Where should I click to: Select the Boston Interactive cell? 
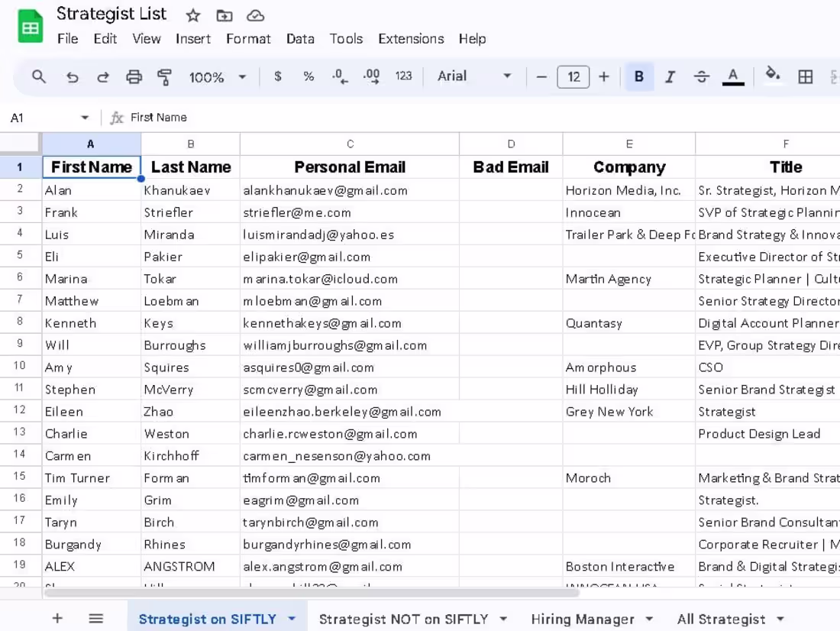[x=629, y=566]
